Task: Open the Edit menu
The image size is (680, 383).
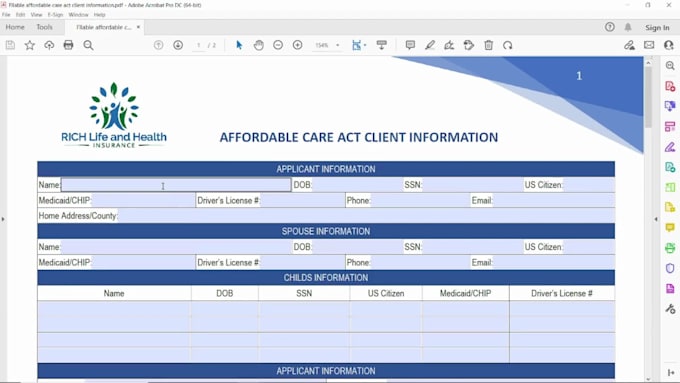Action: pyautogui.click(x=20, y=15)
